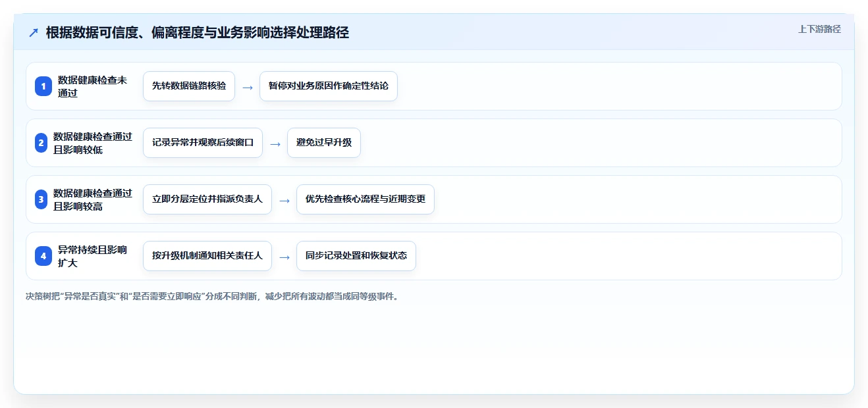The width and height of the screenshot is (868, 408).
Task: Click the 记录异常并观察后续窗口 box
Action: (203, 143)
